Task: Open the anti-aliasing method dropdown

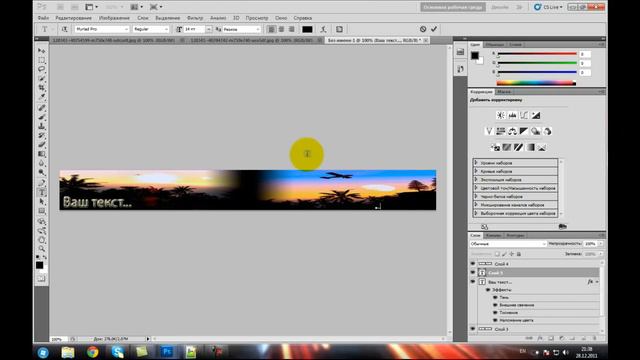Action: (x=241, y=29)
